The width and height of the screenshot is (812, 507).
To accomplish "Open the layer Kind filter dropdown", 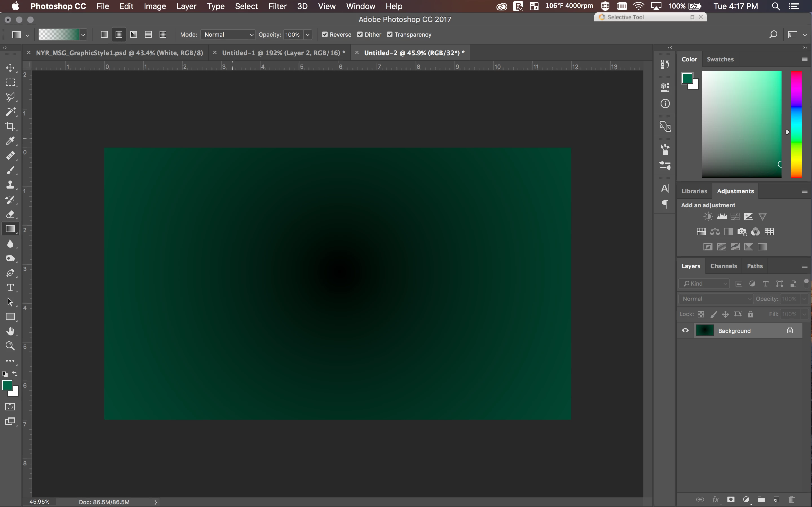I will [705, 284].
